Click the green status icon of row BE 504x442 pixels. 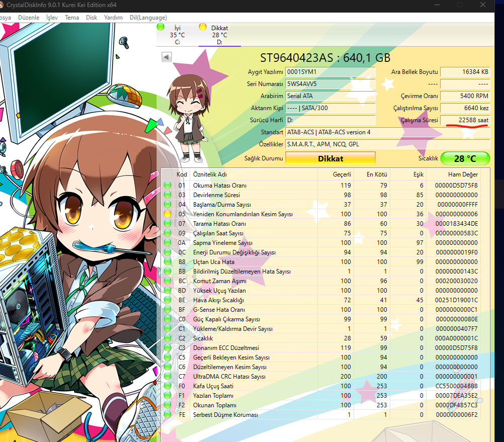coord(167,300)
